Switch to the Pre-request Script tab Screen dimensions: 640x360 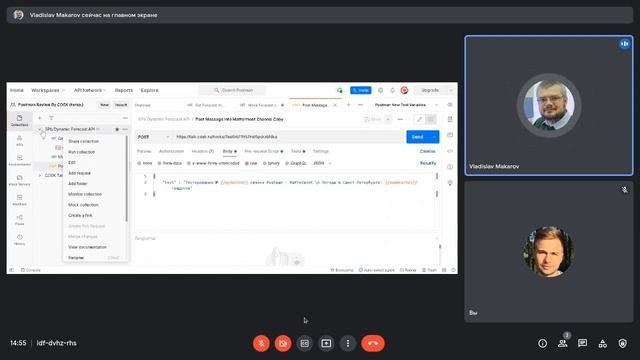coord(263,151)
